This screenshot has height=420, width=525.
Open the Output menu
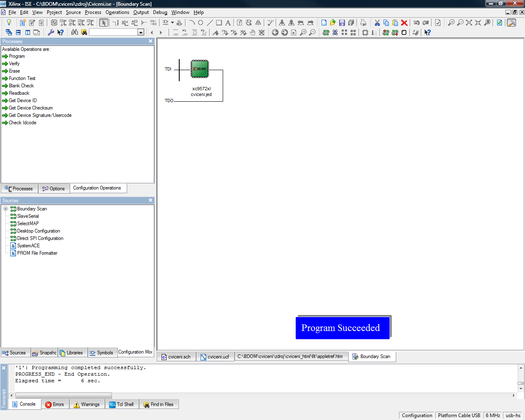tap(141, 12)
